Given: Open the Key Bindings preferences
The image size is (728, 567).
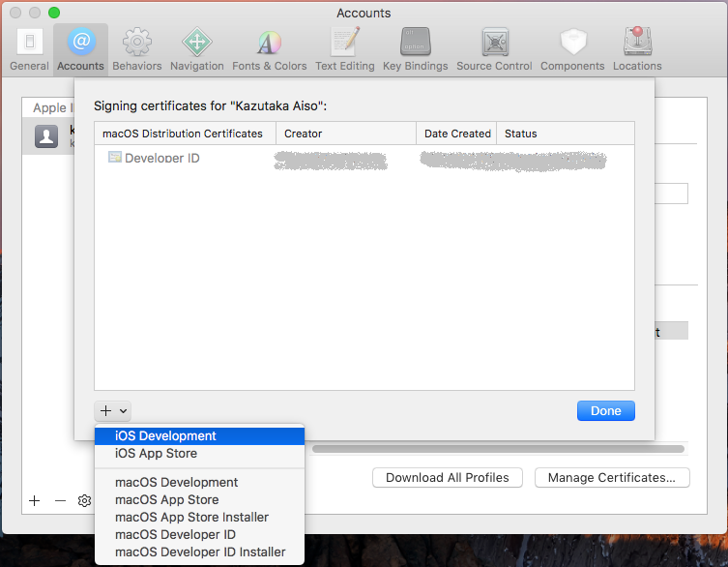Looking at the screenshot, I should pyautogui.click(x=415, y=49).
